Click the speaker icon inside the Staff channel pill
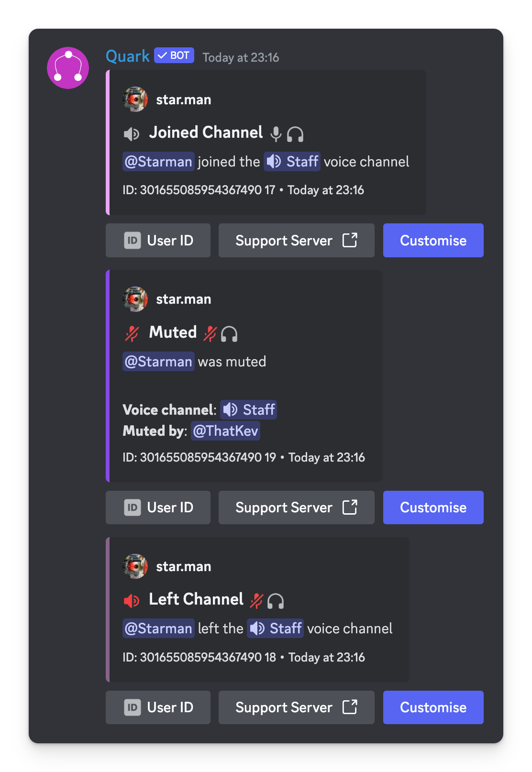Image resolution: width=532 pixels, height=772 pixels. [x=273, y=161]
